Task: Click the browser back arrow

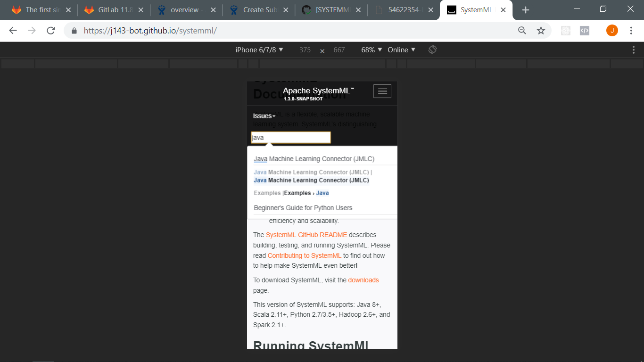Action: pos(13,31)
